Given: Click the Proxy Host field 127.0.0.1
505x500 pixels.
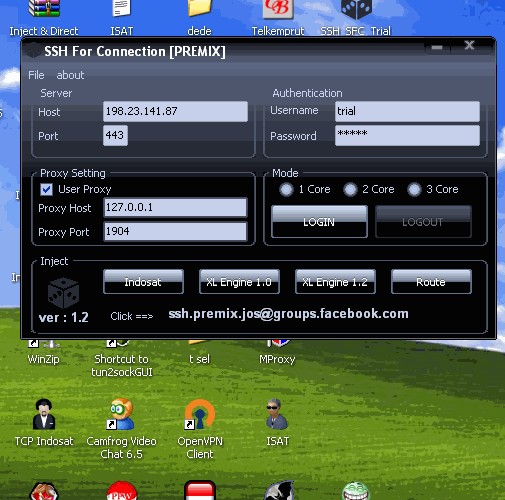Looking at the screenshot, I should pyautogui.click(x=175, y=207).
